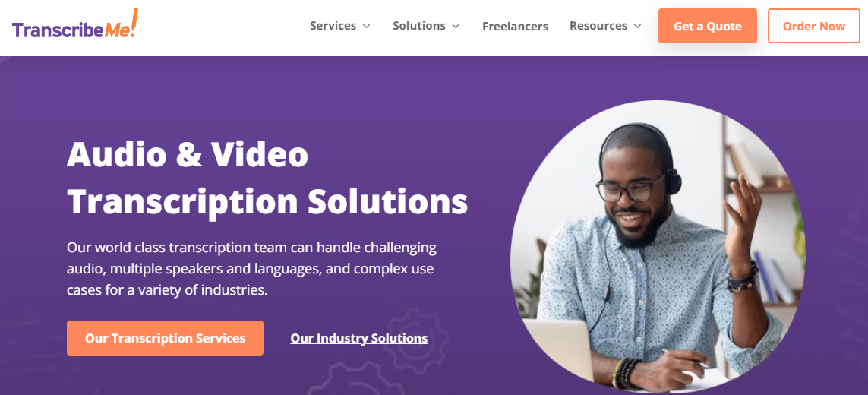Open Our Transcription Services
This screenshot has width=868, height=395.
[165, 338]
